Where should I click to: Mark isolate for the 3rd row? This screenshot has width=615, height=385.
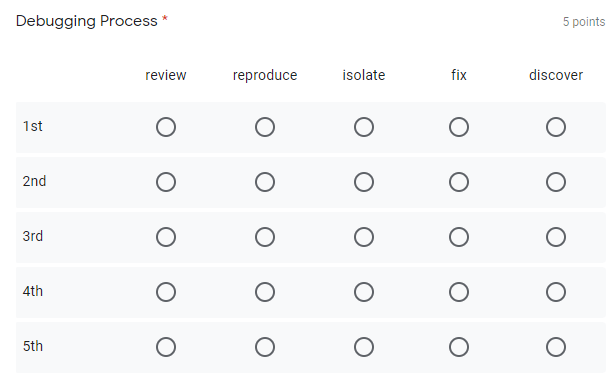(364, 237)
